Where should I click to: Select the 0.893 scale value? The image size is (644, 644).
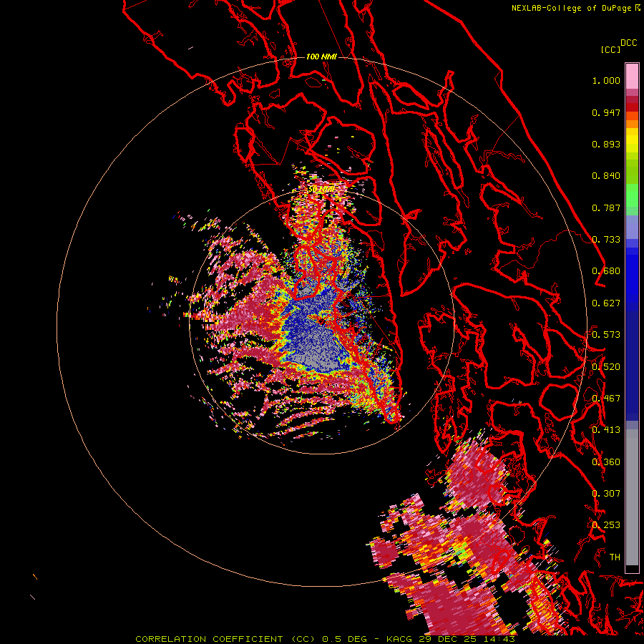click(606, 144)
